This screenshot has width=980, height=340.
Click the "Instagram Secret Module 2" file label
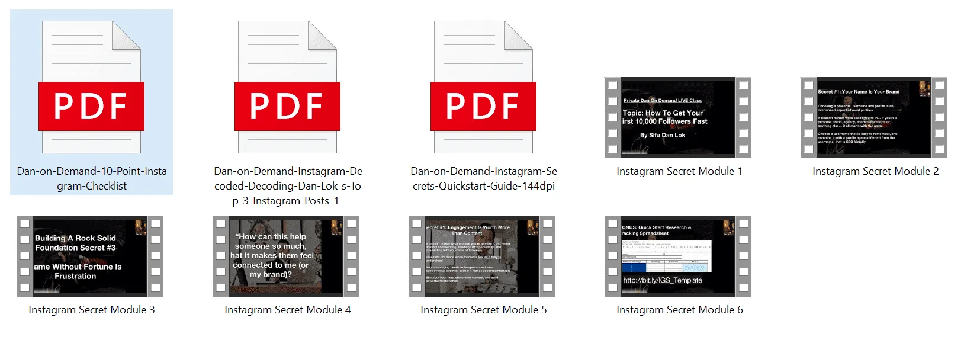tap(875, 171)
